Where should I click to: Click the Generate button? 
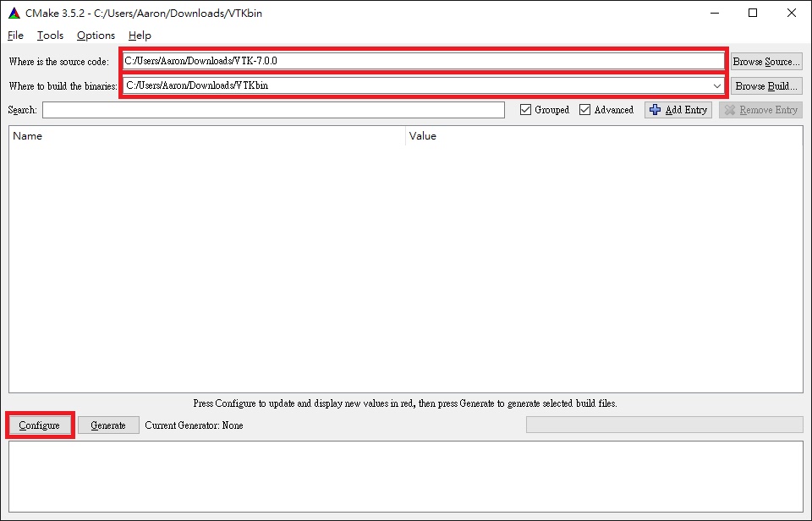click(109, 425)
